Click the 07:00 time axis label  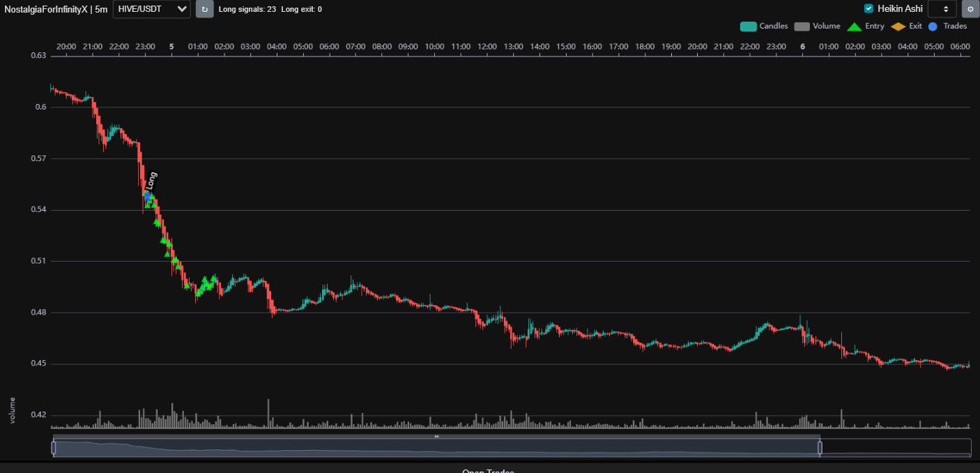click(x=355, y=47)
